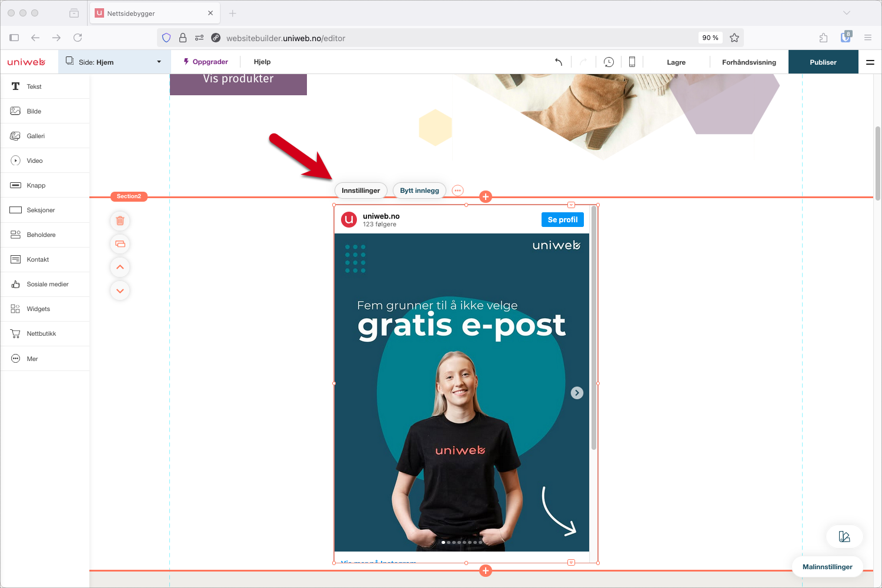
Task: Select the Kontakt element
Action: click(45, 259)
